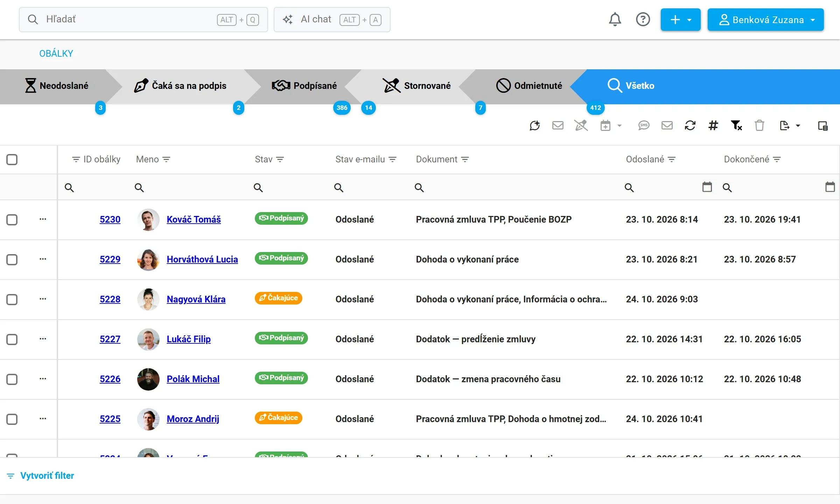Open row menu for envelope 5227

[x=43, y=339]
